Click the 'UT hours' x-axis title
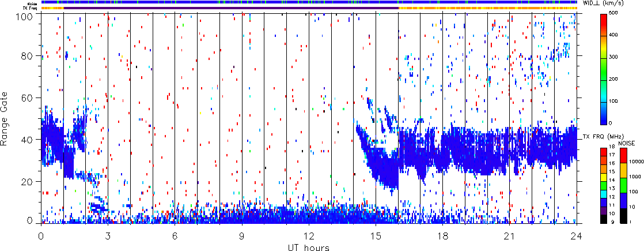The height and width of the screenshot is (251, 644). (x=309, y=248)
